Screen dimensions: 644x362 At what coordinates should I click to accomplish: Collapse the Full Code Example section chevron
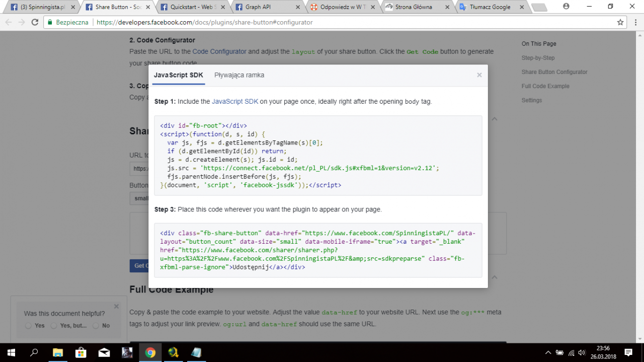tap(495, 277)
